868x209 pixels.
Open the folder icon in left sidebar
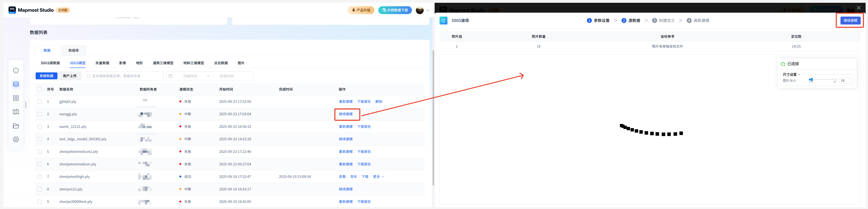pyautogui.click(x=16, y=126)
